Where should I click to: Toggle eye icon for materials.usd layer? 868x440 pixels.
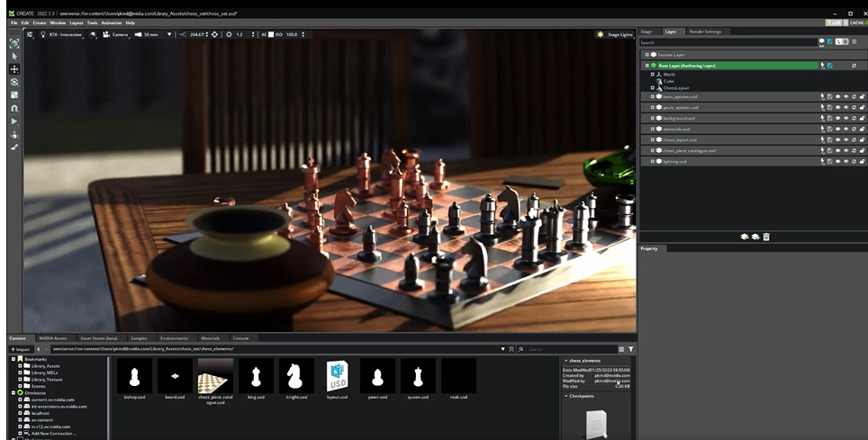837,129
